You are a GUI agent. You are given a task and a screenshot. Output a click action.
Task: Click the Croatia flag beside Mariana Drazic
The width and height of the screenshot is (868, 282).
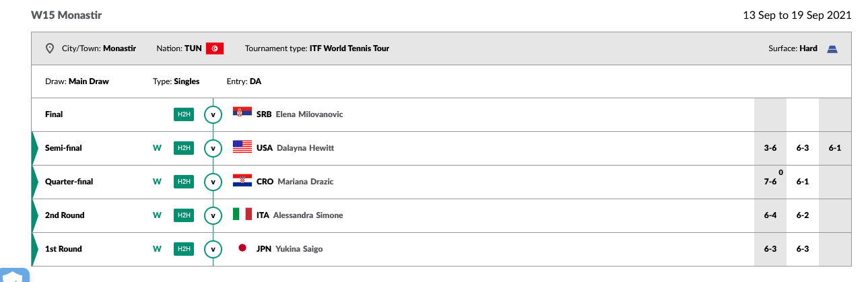coord(242,181)
